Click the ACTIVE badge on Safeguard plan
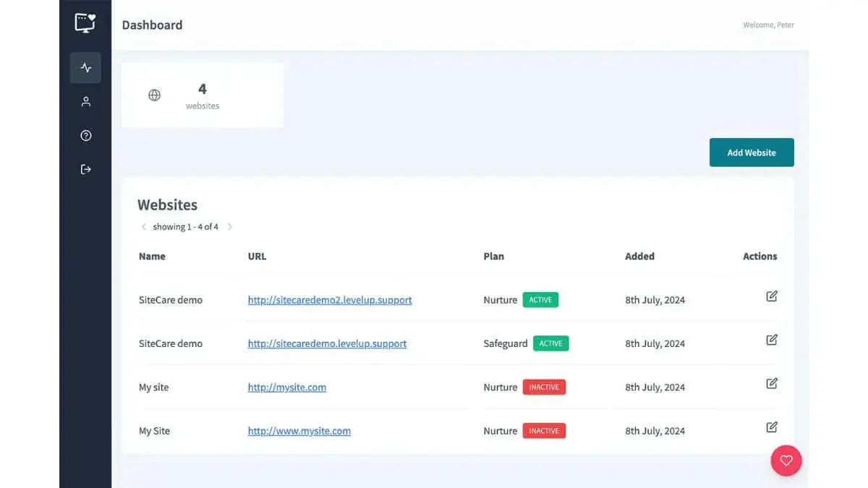 (x=551, y=343)
